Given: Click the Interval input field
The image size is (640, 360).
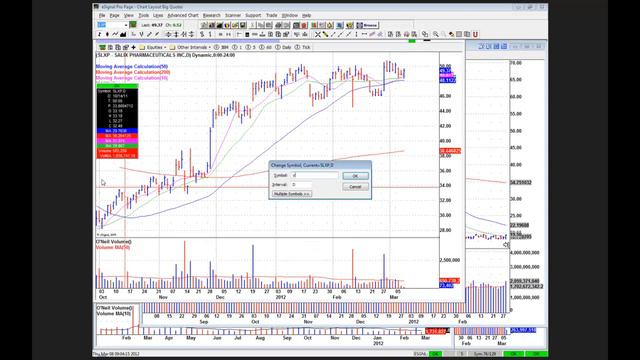Looking at the screenshot, I should (x=301, y=184).
